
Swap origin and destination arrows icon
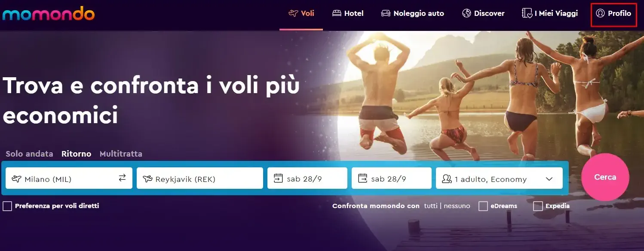point(123,178)
